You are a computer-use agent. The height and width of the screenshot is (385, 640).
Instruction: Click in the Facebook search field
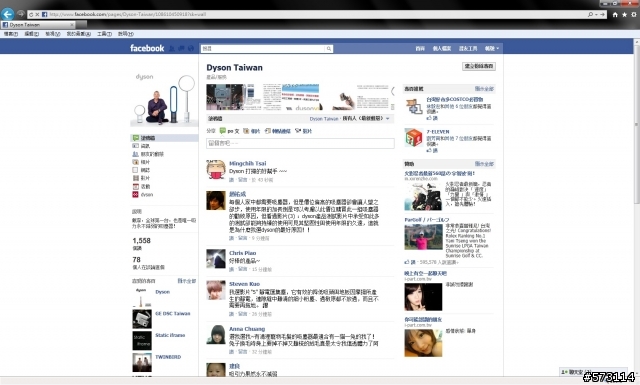263,49
